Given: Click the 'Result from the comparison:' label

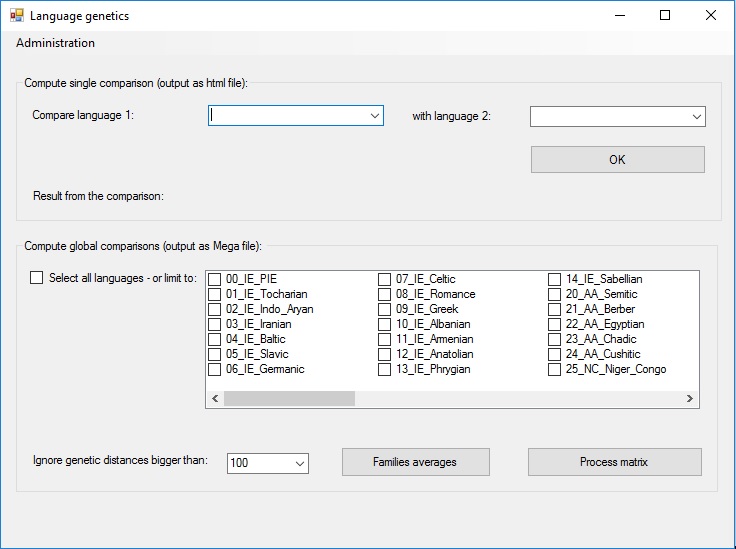Looking at the screenshot, I should coord(98,196).
